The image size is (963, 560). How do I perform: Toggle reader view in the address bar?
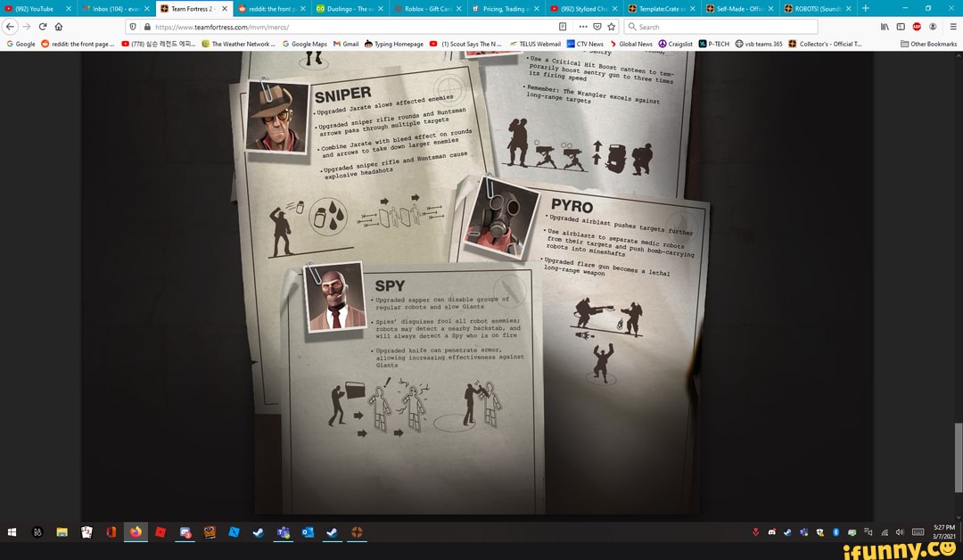(563, 27)
